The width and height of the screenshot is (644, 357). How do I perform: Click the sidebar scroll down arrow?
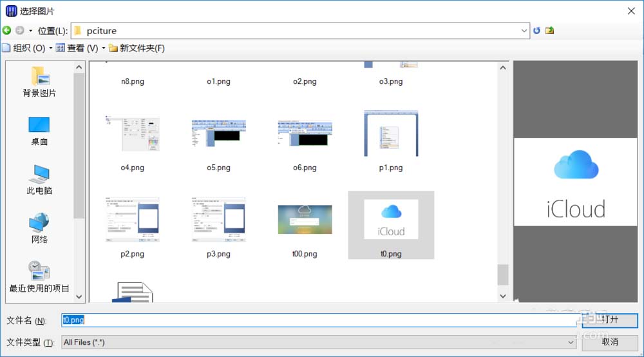click(79, 296)
